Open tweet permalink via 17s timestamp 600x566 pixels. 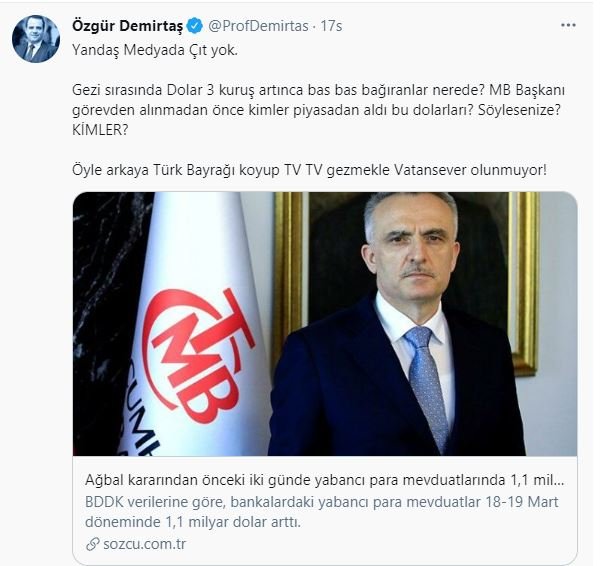(331, 26)
